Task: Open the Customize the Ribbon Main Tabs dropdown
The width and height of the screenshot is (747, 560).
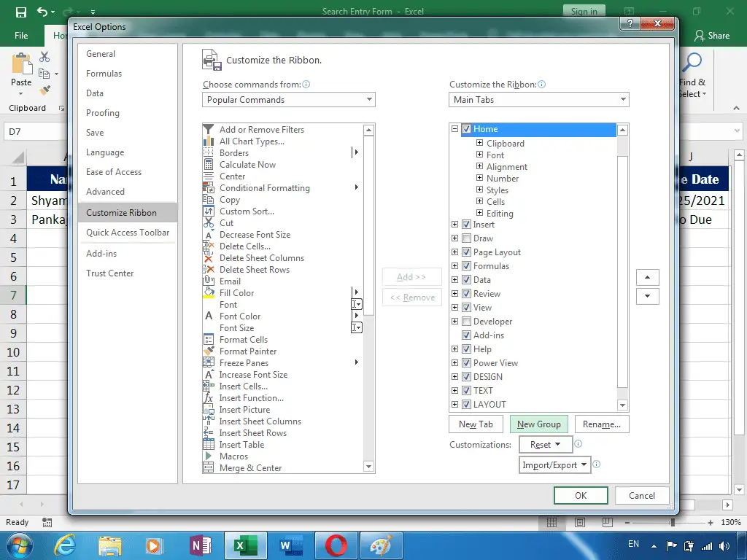Action: (539, 99)
